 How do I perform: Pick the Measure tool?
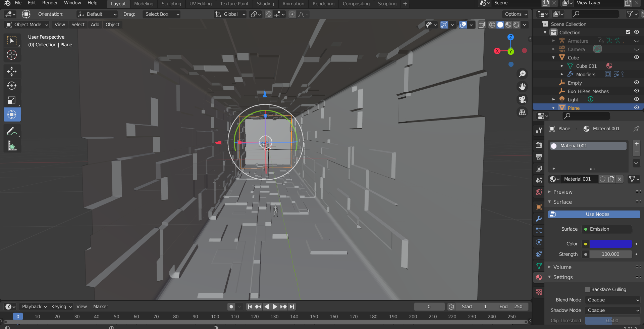[x=12, y=146]
